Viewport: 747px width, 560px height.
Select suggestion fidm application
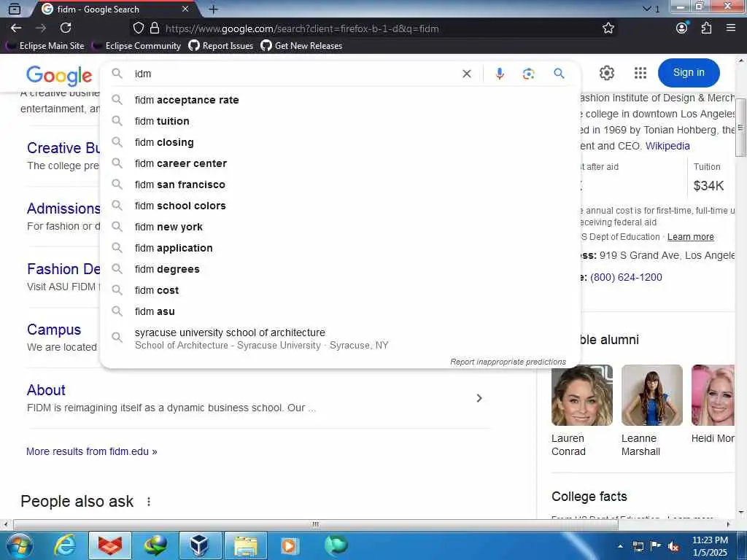coord(340,248)
